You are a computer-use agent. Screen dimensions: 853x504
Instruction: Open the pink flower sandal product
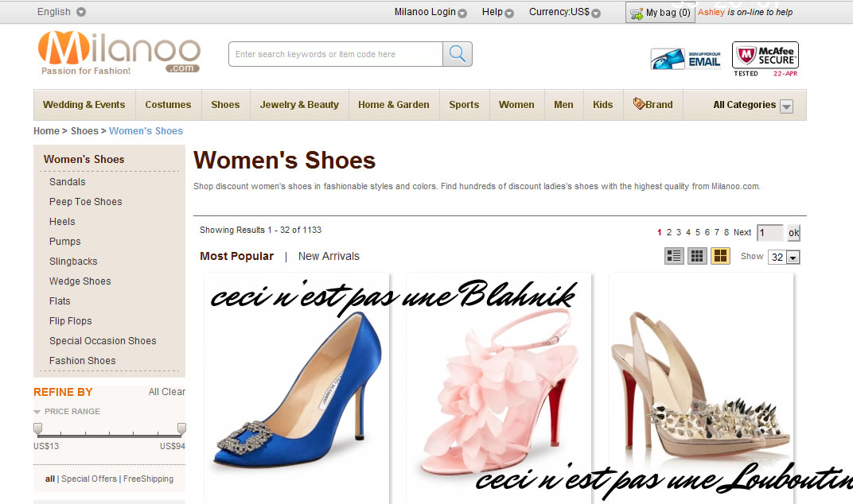499,391
